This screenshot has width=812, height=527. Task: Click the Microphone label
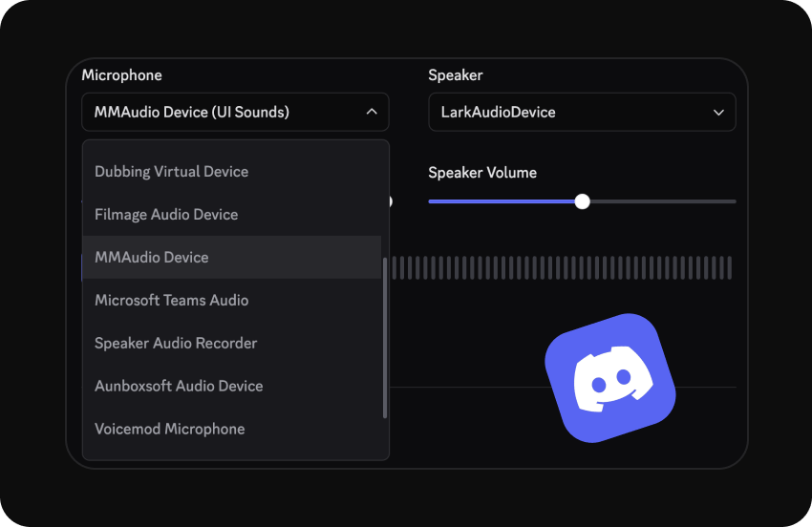121,75
